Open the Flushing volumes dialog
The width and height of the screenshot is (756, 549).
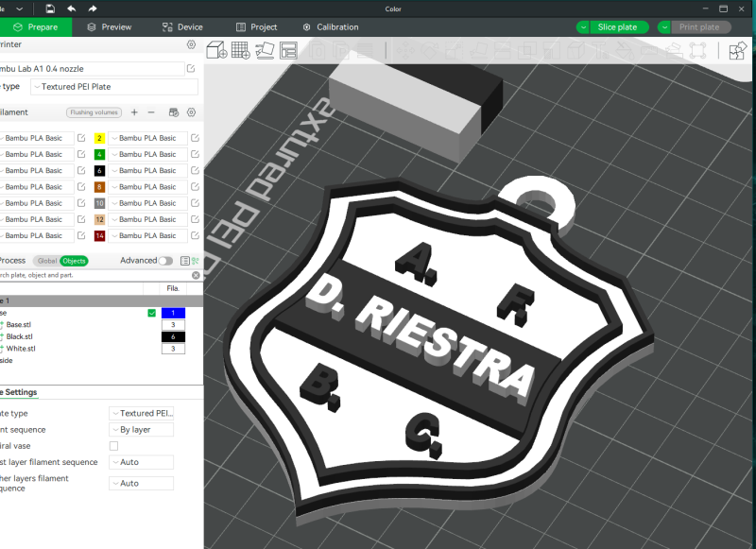tap(94, 112)
